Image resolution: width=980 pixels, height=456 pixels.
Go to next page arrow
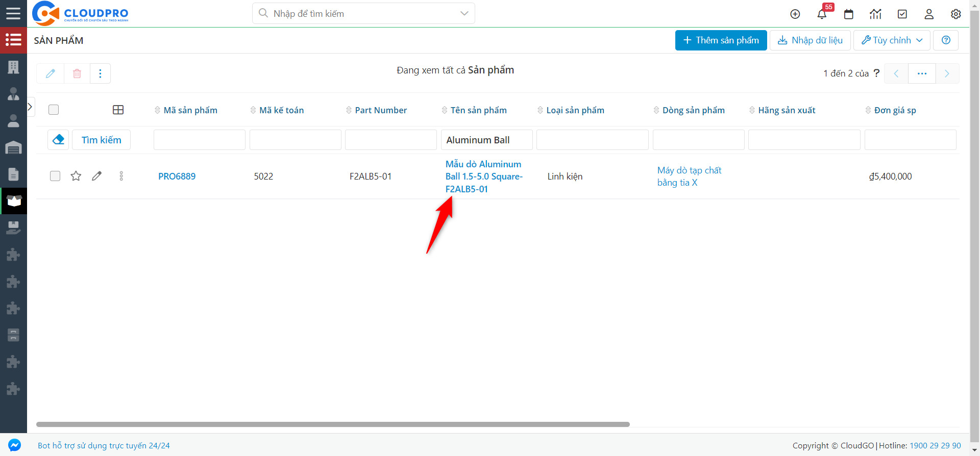pos(947,73)
